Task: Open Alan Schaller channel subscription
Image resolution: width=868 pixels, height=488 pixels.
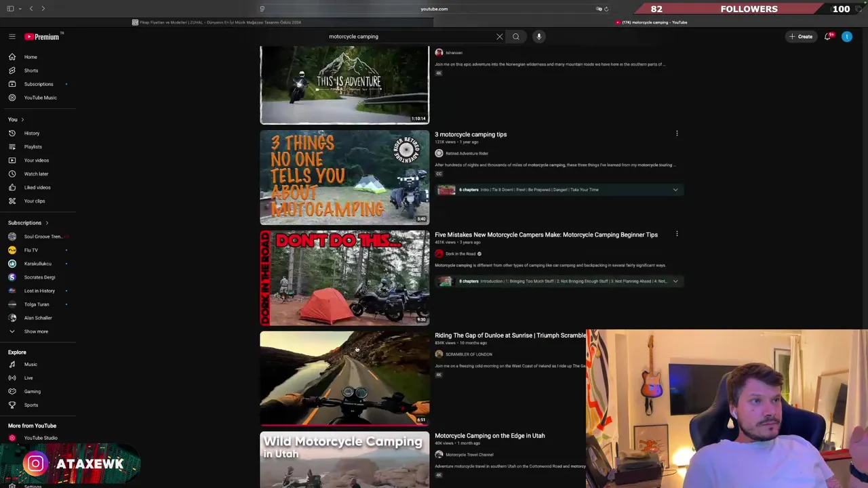Action: (38, 318)
